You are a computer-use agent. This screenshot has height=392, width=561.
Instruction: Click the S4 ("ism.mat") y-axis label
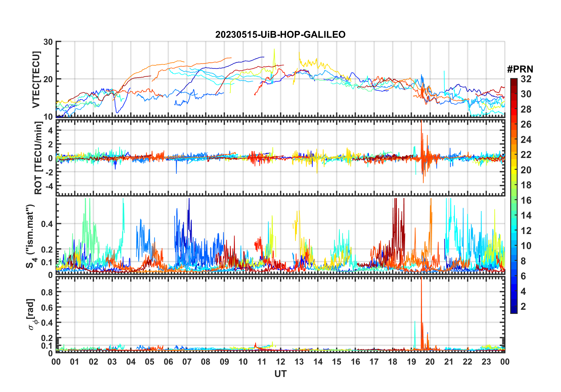click(31, 236)
